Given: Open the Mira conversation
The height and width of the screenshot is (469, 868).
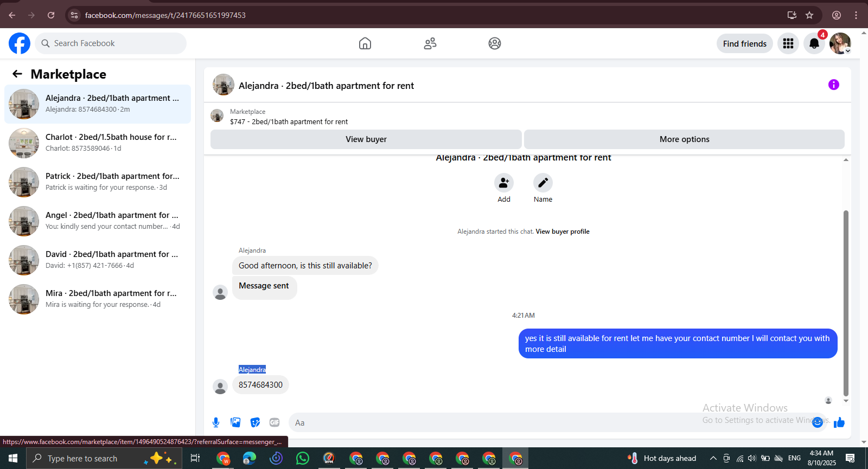Looking at the screenshot, I should [x=98, y=299].
